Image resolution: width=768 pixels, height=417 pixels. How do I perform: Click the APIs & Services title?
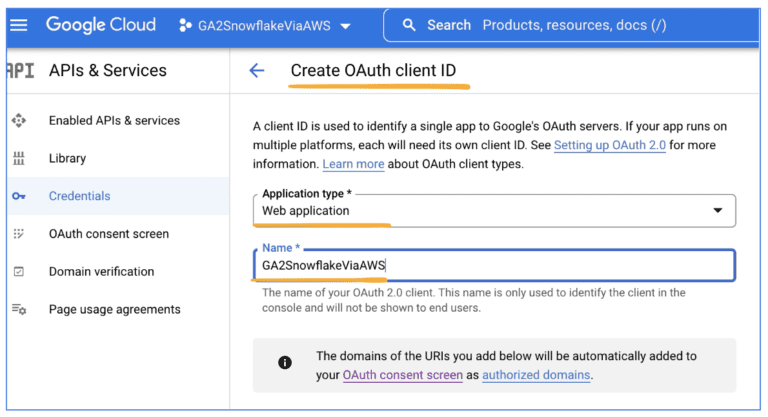point(108,71)
